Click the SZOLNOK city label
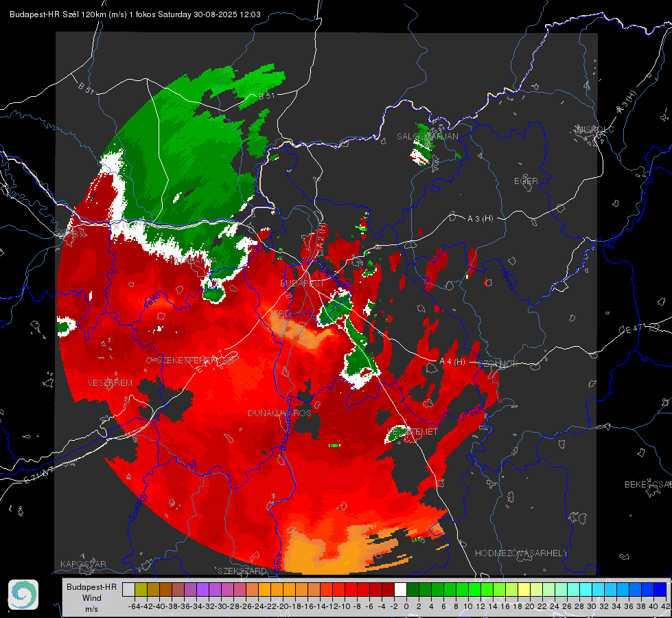 pyautogui.click(x=498, y=364)
